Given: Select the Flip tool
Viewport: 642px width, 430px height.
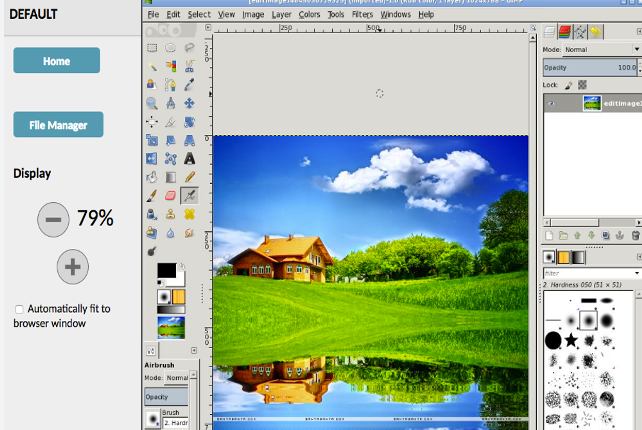Looking at the screenshot, I should 152,159.
